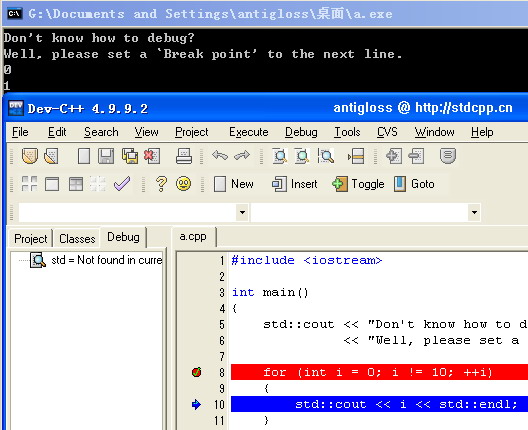Click the watch magnifier icon beside std
Image resolution: width=528 pixels, height=430 pixels.
38,260
